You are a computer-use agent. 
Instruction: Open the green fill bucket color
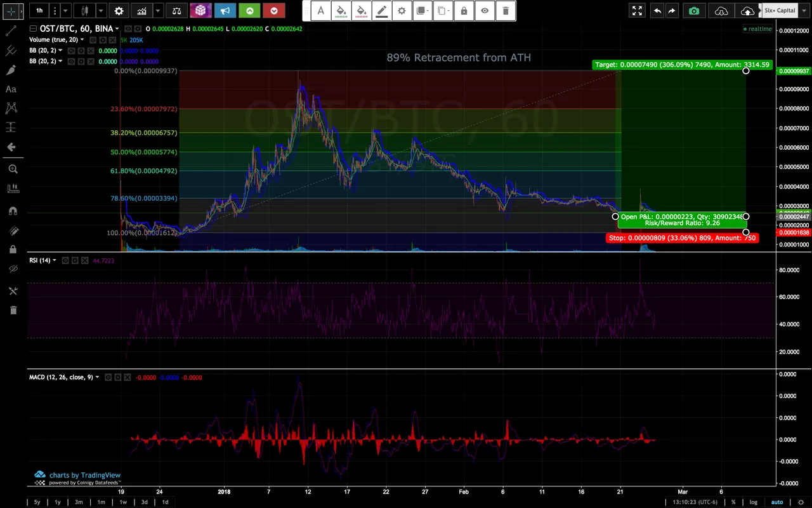tap(341, 11)
